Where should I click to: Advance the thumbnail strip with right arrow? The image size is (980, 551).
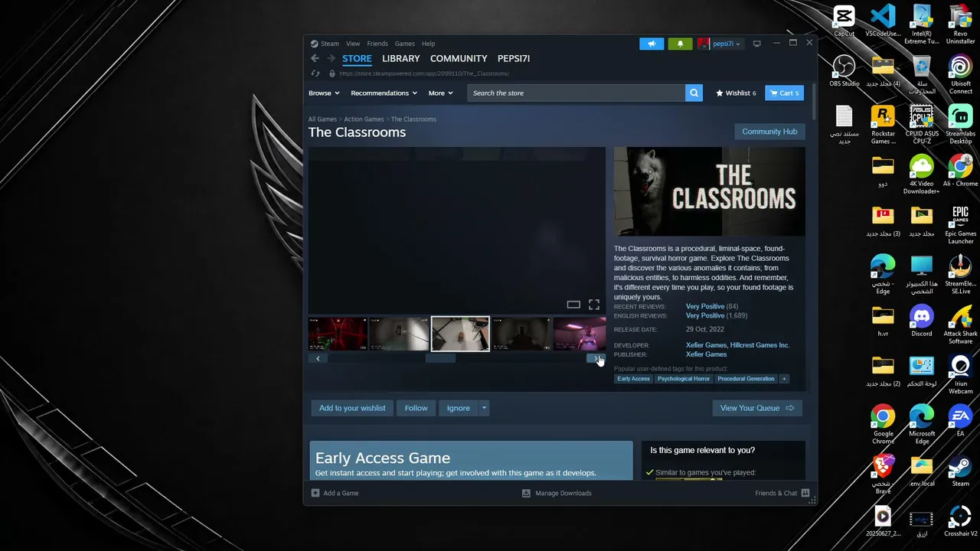click(596, 358)
